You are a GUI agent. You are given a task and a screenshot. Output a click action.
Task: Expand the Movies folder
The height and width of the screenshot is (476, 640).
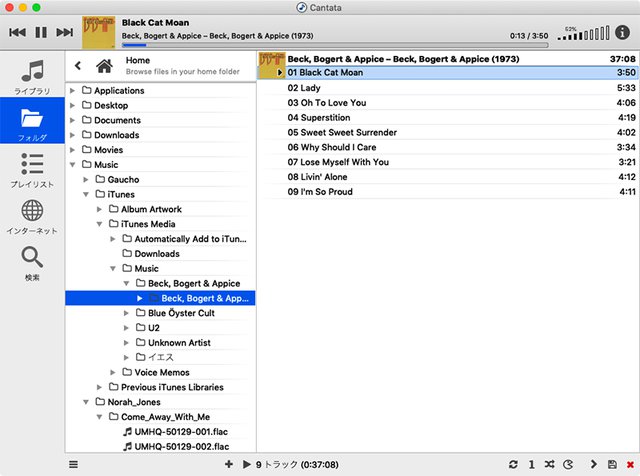point(72,150)
